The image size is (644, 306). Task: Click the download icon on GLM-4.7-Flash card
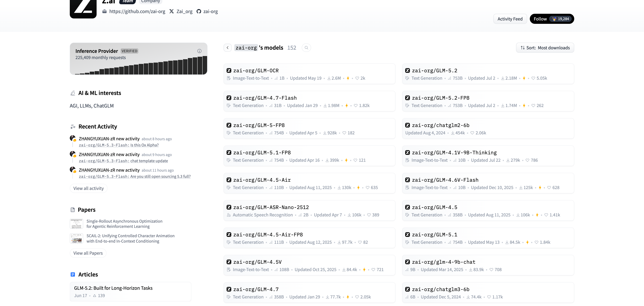point(325,106)
